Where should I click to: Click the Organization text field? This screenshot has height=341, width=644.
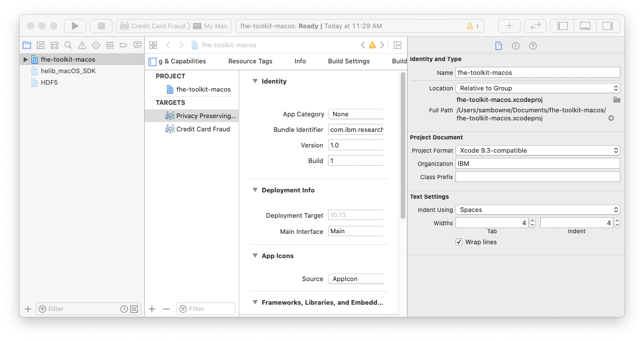coord(537,164)
